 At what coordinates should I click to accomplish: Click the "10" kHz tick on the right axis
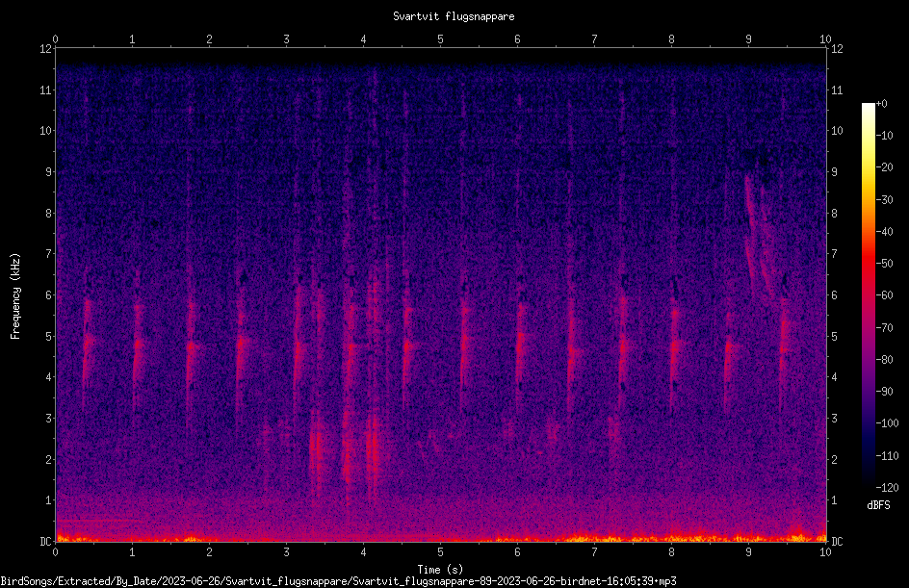[837, 131]
